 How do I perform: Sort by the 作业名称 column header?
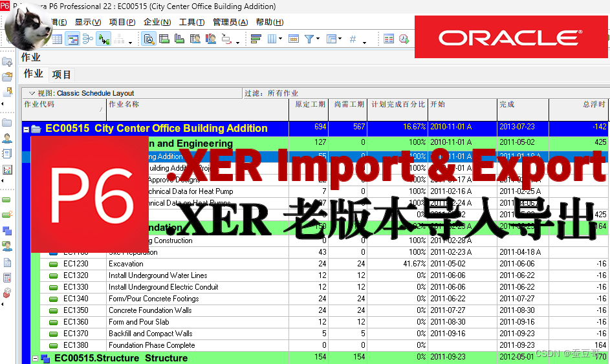click(x=198, y=110)
